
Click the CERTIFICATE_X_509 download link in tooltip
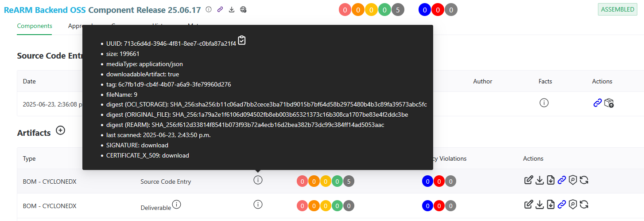[175, 155]
